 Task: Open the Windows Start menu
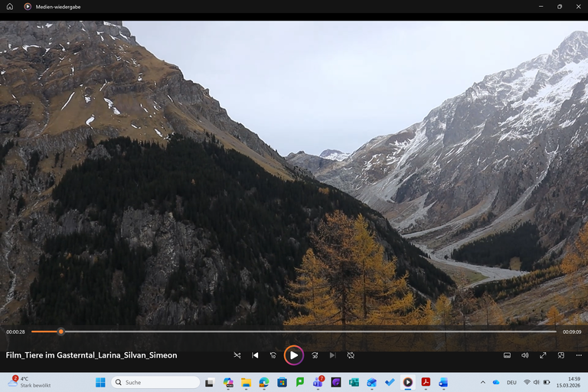tap(100, 382)
